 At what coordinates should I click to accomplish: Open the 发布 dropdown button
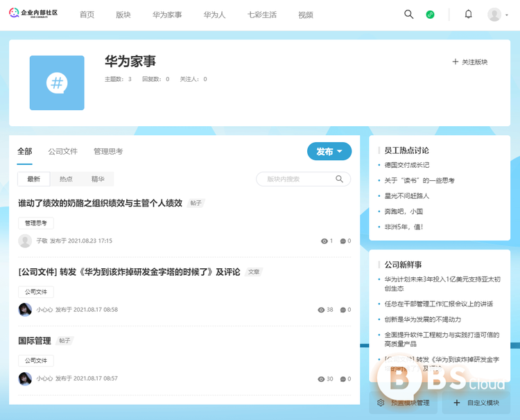(329, 151)
